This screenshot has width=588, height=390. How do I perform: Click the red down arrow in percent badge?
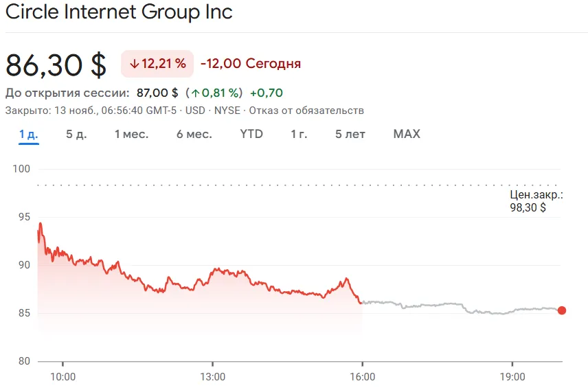(134, 64)
